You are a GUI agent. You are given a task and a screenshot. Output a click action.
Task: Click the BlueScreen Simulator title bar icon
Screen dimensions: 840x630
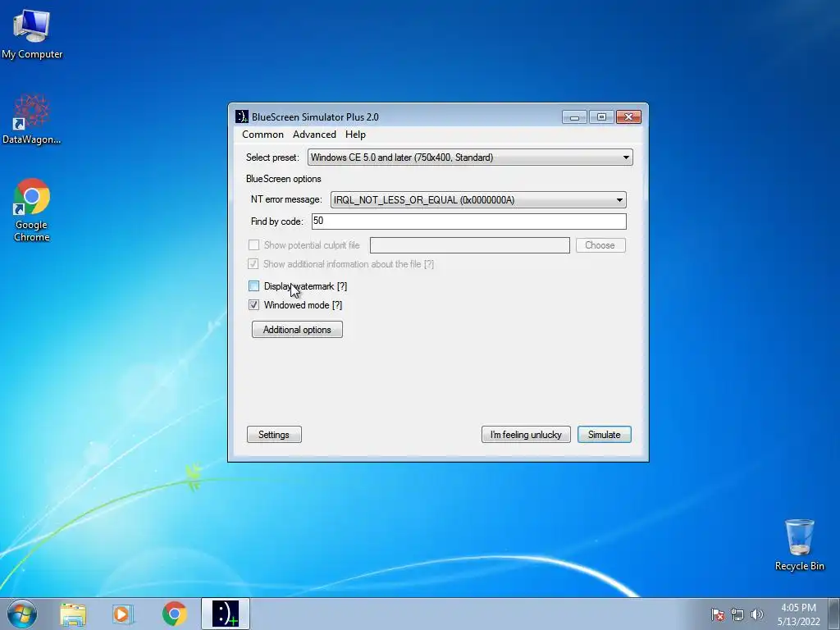point(242,116)
